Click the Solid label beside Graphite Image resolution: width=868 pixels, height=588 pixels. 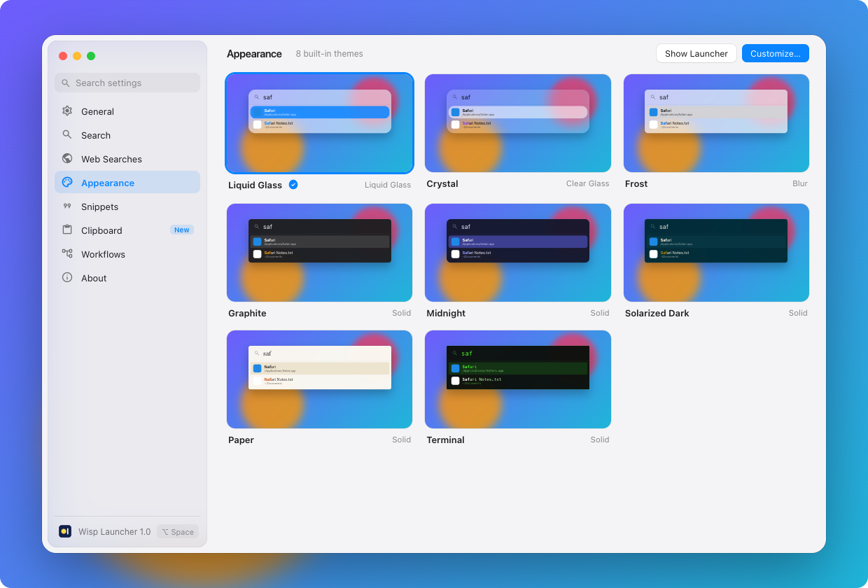pyautogui.click(x=402, y=313)
